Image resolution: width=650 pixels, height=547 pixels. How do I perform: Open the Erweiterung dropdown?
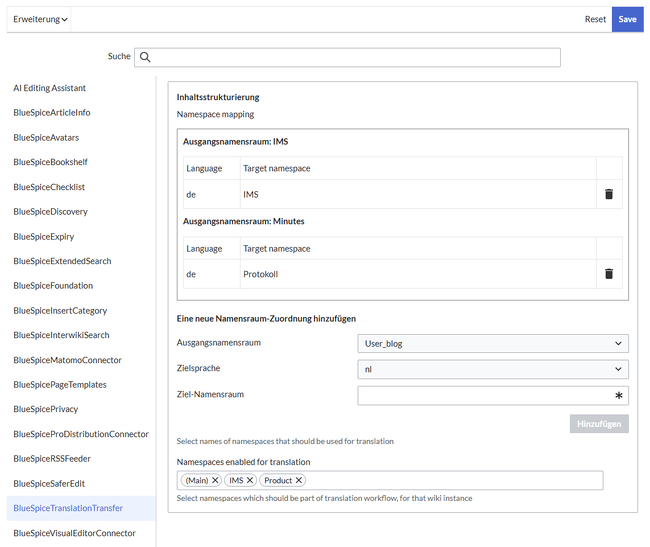click(41, 19)
